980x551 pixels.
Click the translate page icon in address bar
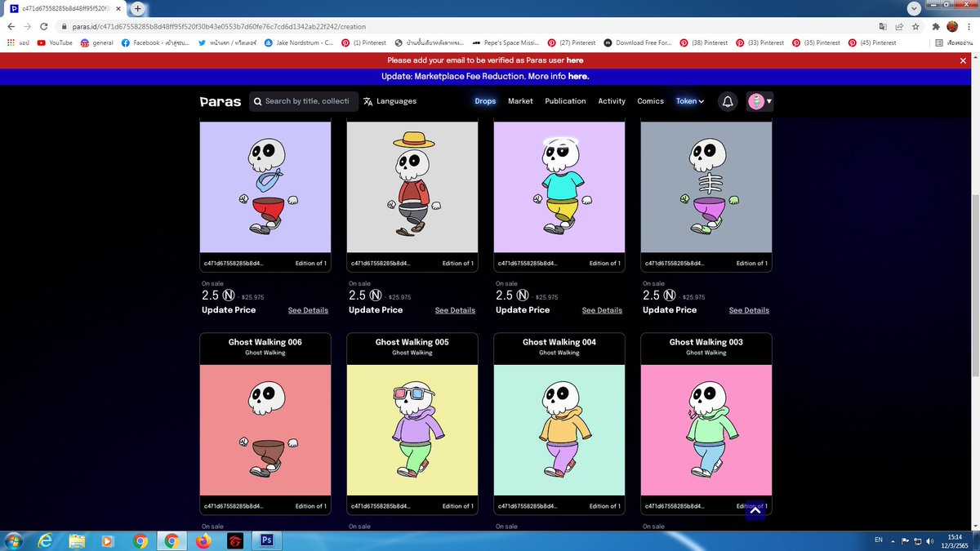[883, 26]
